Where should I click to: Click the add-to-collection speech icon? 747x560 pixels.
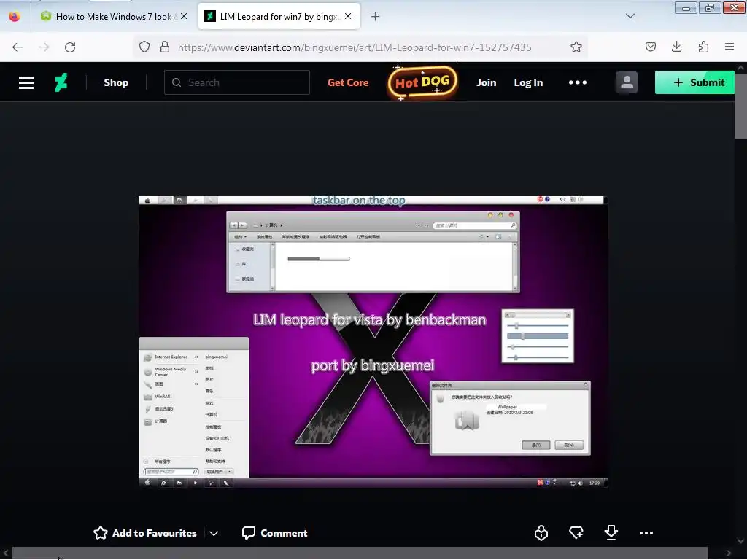coord(576,533)
